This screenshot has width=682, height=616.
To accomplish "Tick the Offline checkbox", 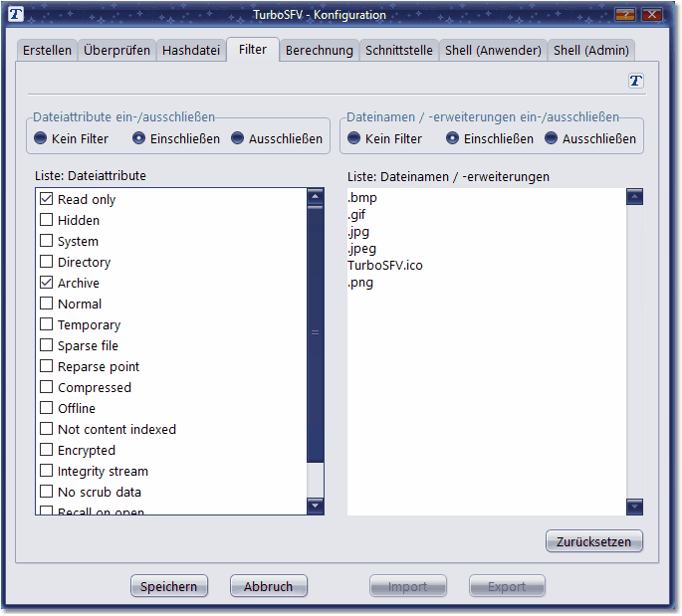I will coord(46,408).
